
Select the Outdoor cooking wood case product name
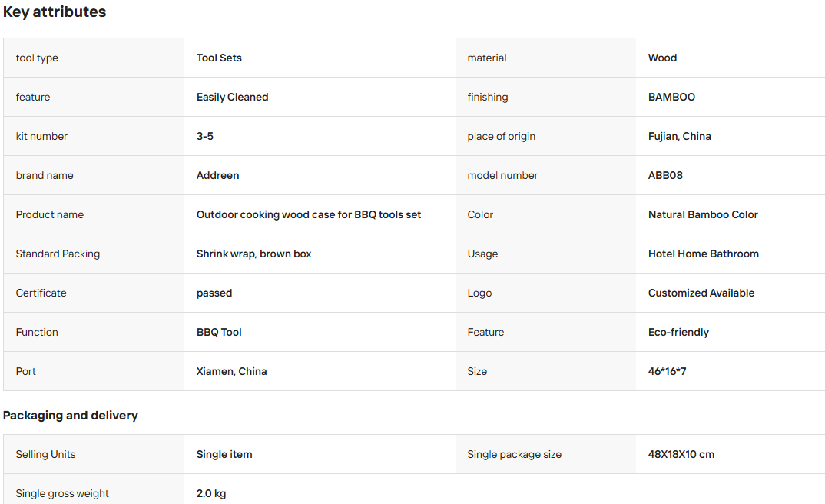pos(308,214)
